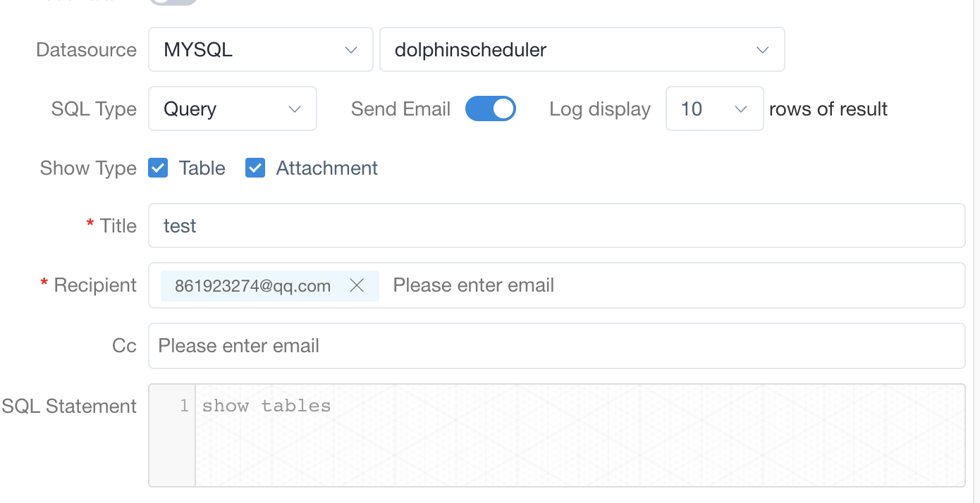
Task: Open the MYSQL datasource type dropdown
Action: tap(260, 49)
